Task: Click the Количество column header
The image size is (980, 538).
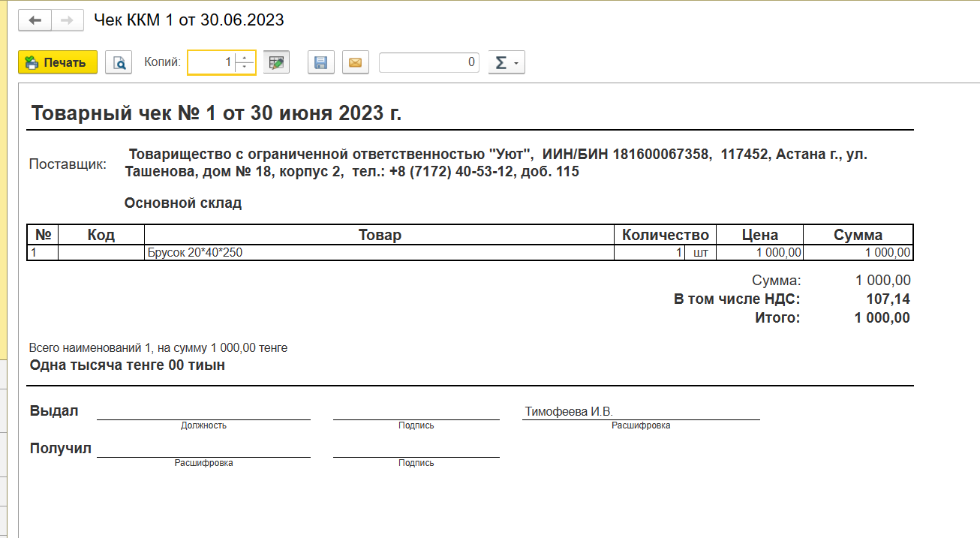Action: 665,235
